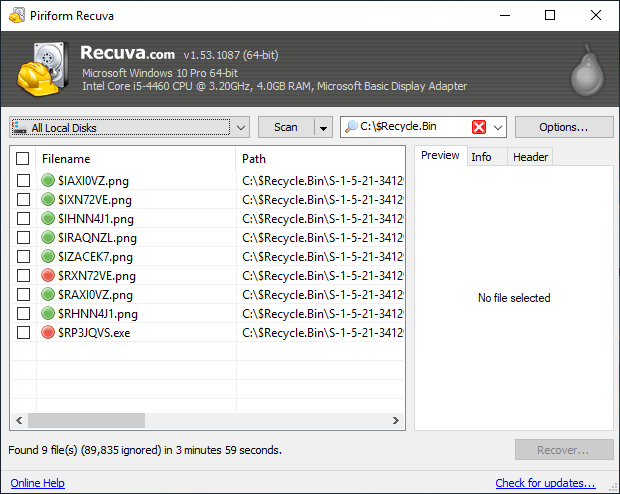The height and width of the screenshot is (494, 620).
Task: Click the green status dot for $IRAQNZL.png
Action: click(48, 237)
